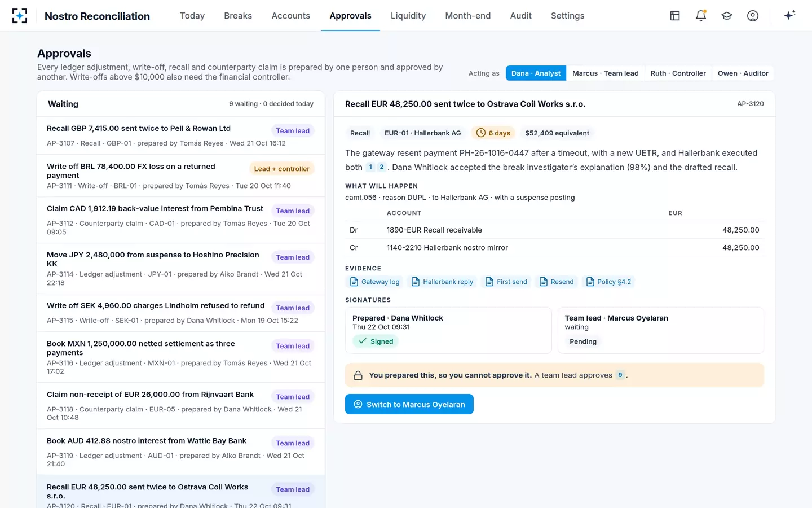Select Book MXN 1,250,000.00 netted settlement approval
This screenshot has width=812, height=508.
click(180, 357)
